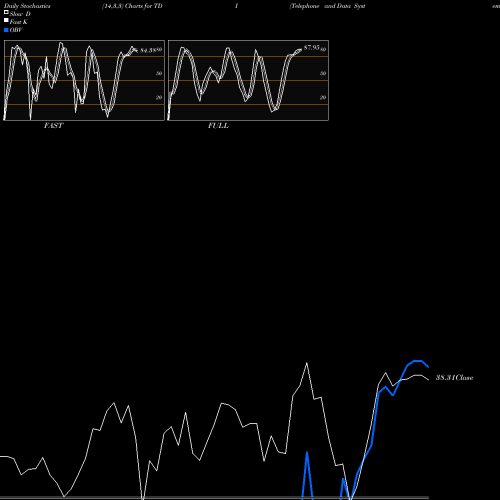This screenshot has width=500, height=500.
Task: Click the 84.38 value in FAST chart
Action: pos(148,51)
